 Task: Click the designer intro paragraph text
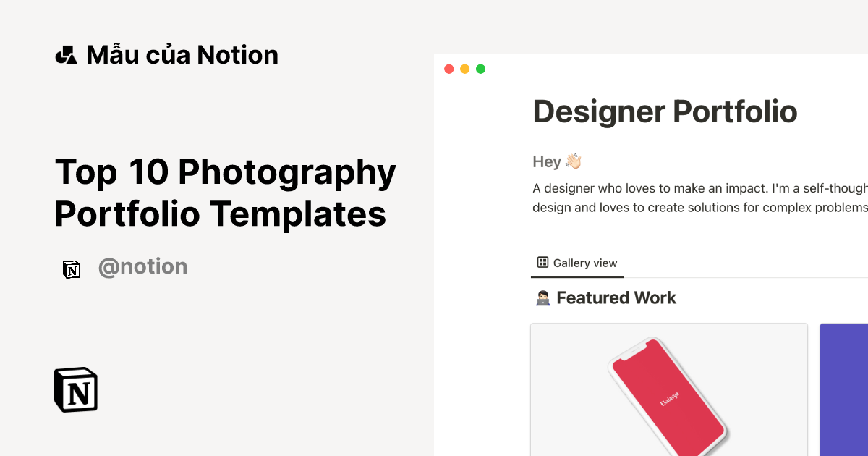[699, 198]
